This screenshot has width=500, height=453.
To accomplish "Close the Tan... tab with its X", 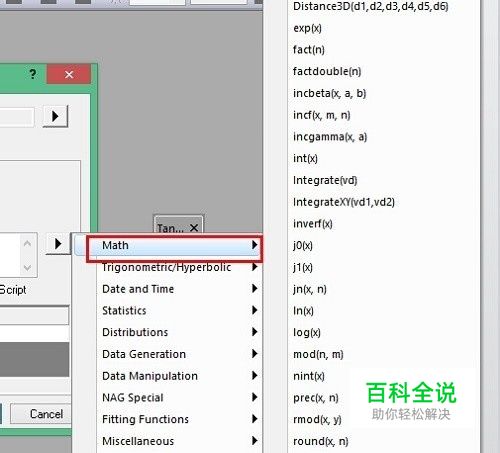I will [x=194, y=228].
